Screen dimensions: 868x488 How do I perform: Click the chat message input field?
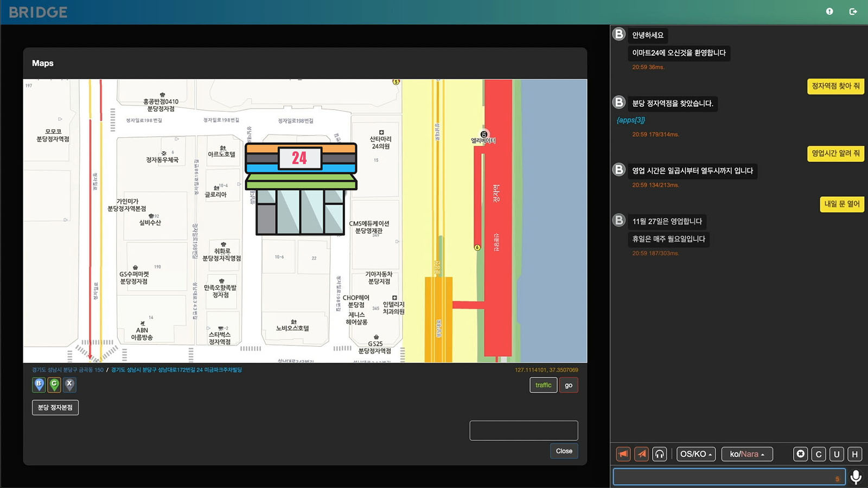pyautogui.click(x=727, y=476)
